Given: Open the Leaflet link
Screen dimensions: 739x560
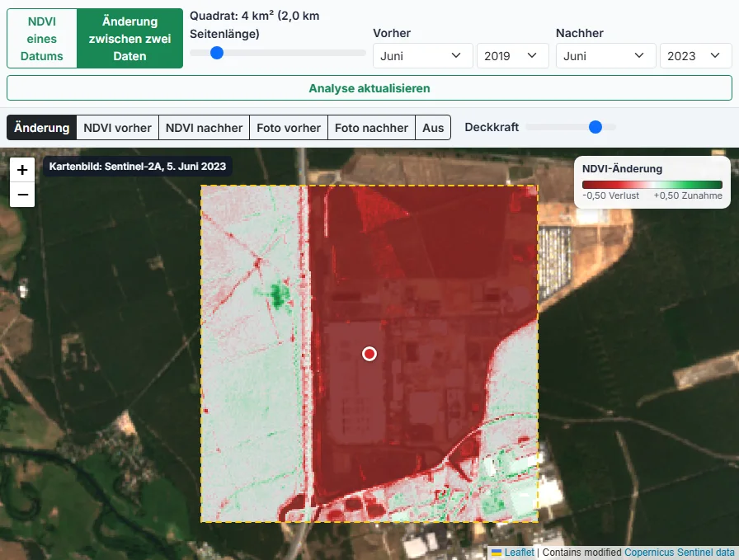Looking at the screenshot, I should [519, 553].
